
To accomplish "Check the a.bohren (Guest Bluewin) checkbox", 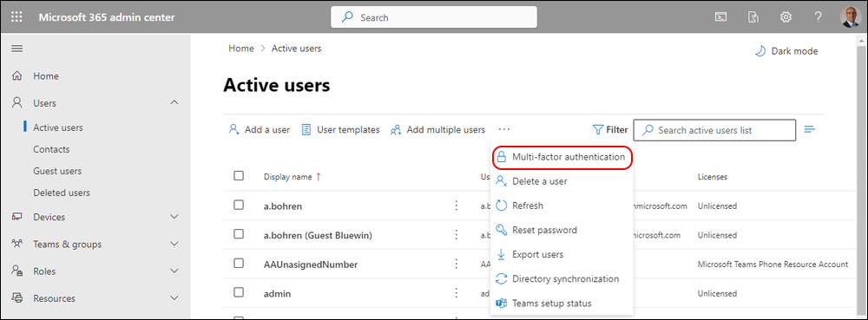I will click(x=239, y=234).
